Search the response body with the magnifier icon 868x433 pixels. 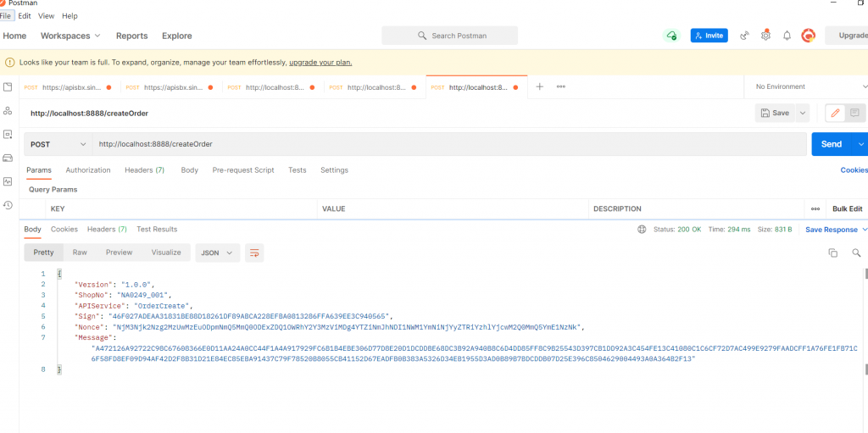coord(856,253)
